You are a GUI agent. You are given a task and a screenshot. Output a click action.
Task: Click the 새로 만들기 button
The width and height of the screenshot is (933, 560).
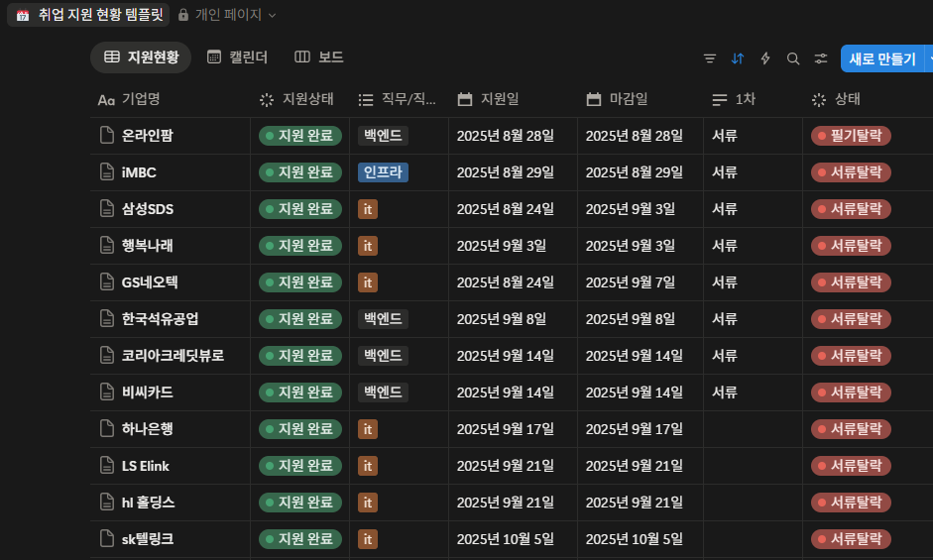[881, 58]
